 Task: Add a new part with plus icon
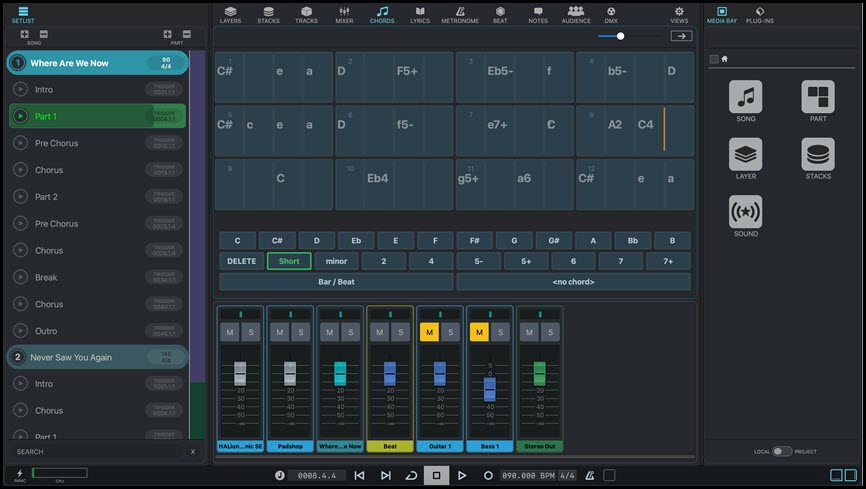point(167,34)
